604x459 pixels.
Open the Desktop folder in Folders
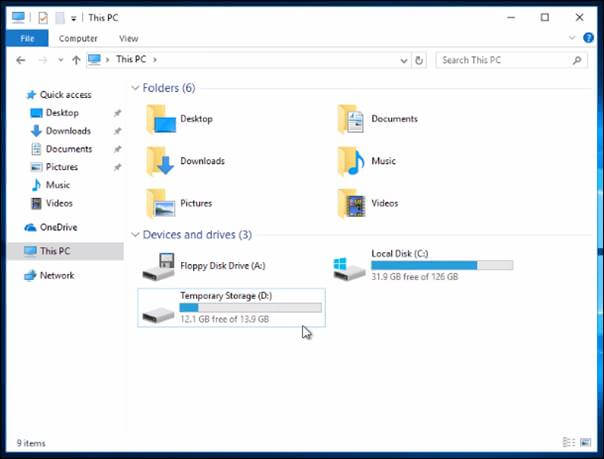180,119
